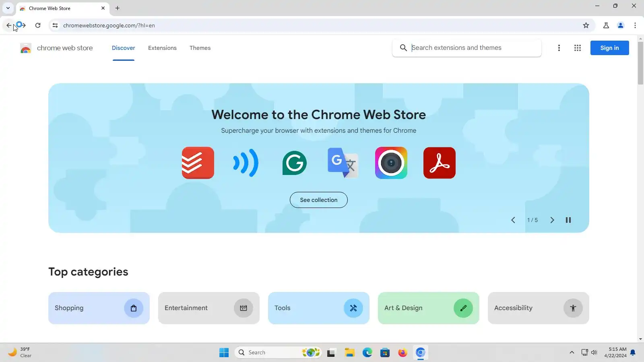Image resolution: width=644 pixels, height=362 pixels.
Task: Open the Shopping category
Action: (99, 308)
